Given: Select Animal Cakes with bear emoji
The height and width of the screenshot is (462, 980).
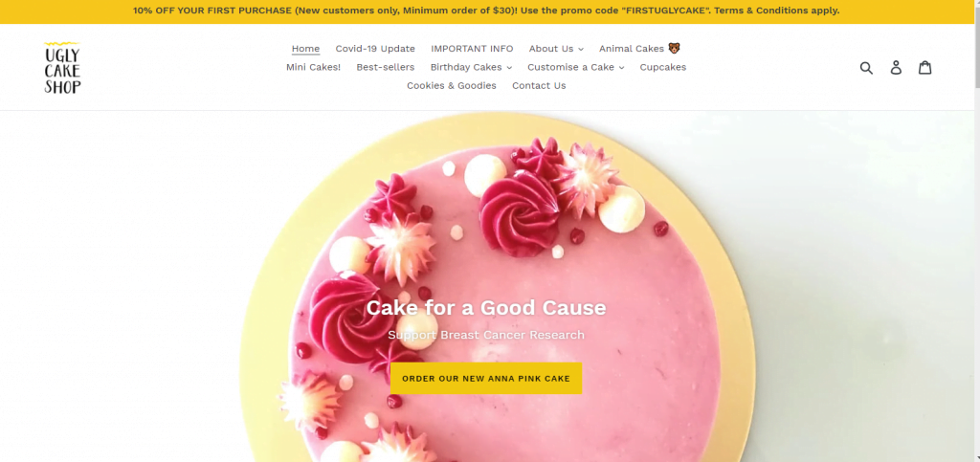Looking at the screenshot, I should pos(639,49).
